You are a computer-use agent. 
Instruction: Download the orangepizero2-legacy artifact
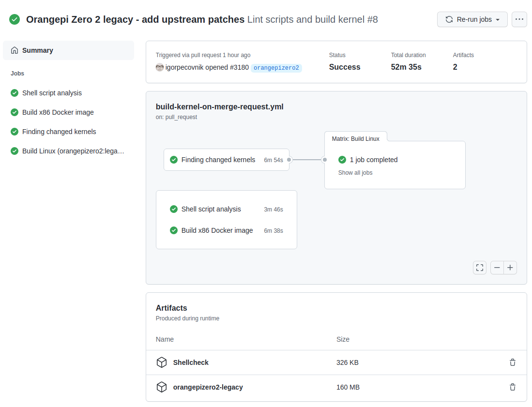point(208,387)
